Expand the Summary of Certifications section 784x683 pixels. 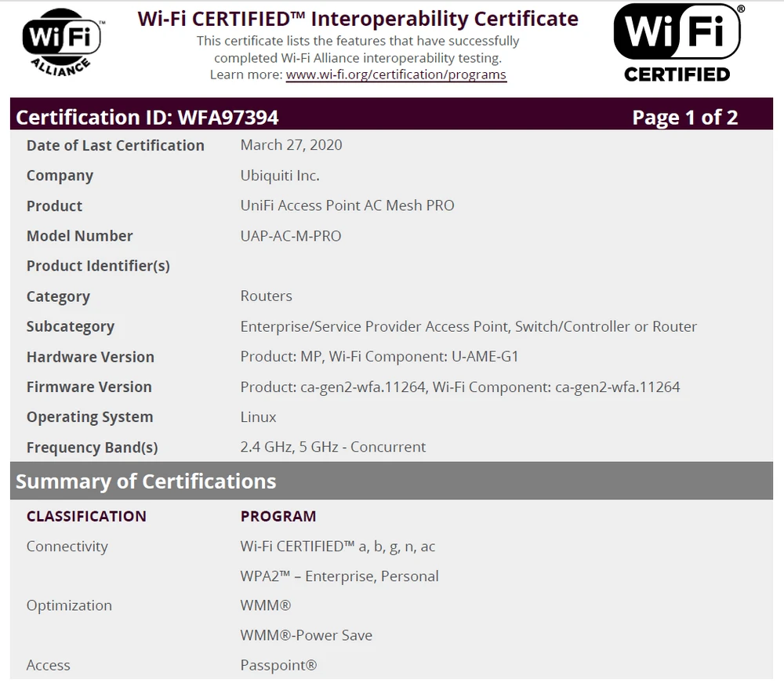coord(144,481)
